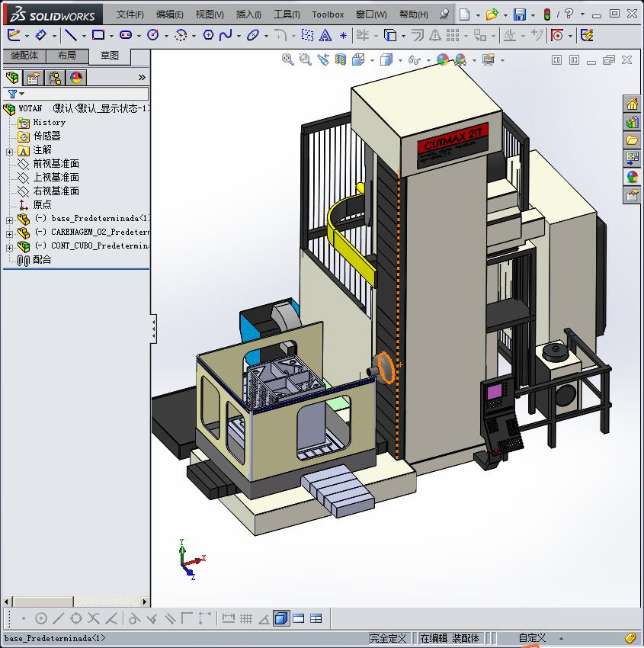Select 原点 origin in the tree
Viewport: 644px width, 648px height.
pos(42,204)
